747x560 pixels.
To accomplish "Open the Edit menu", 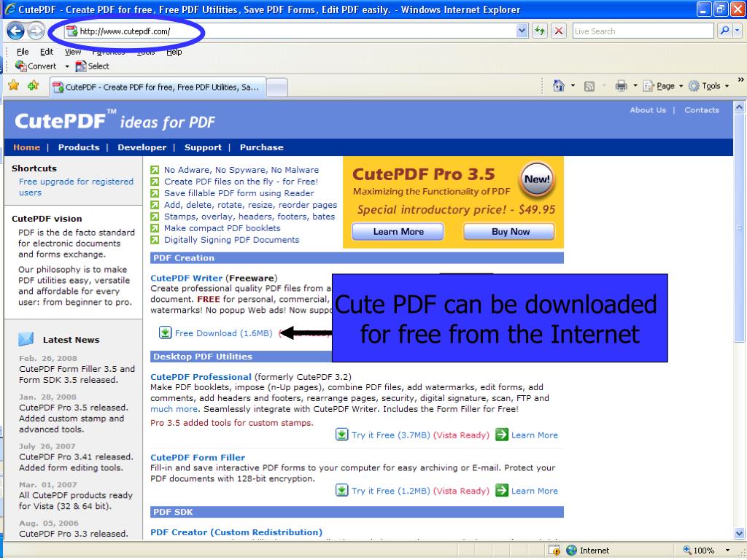I will click(46, 52).
